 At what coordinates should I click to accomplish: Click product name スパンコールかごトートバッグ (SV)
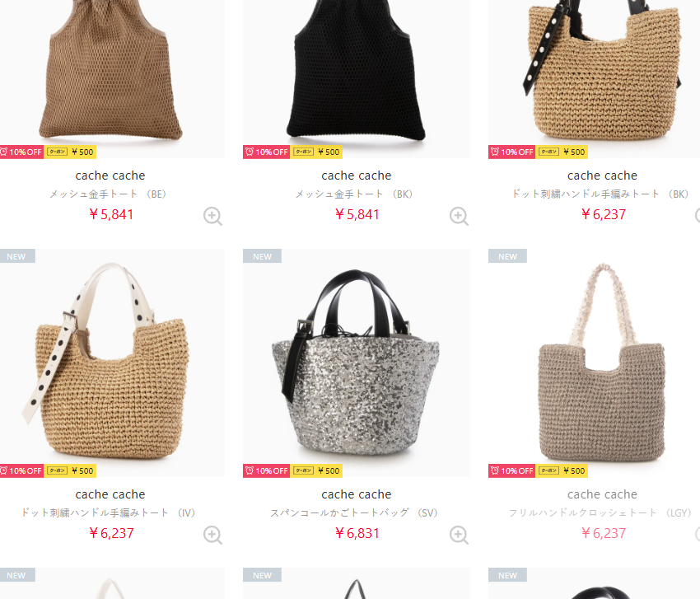[x=353, y=512]
